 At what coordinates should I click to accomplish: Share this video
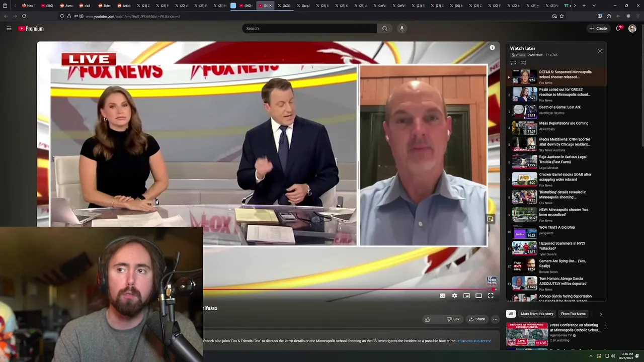(x=476, y=319)
